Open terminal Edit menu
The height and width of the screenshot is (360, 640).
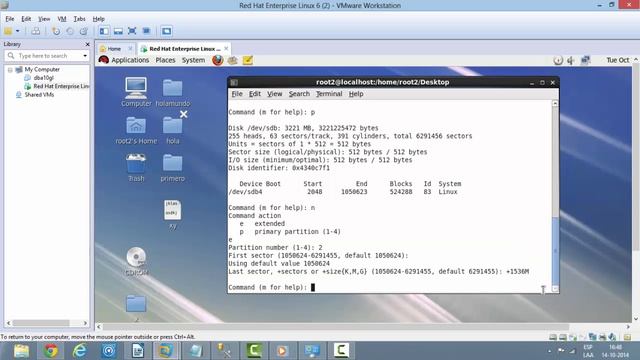(x=255, y=94)
